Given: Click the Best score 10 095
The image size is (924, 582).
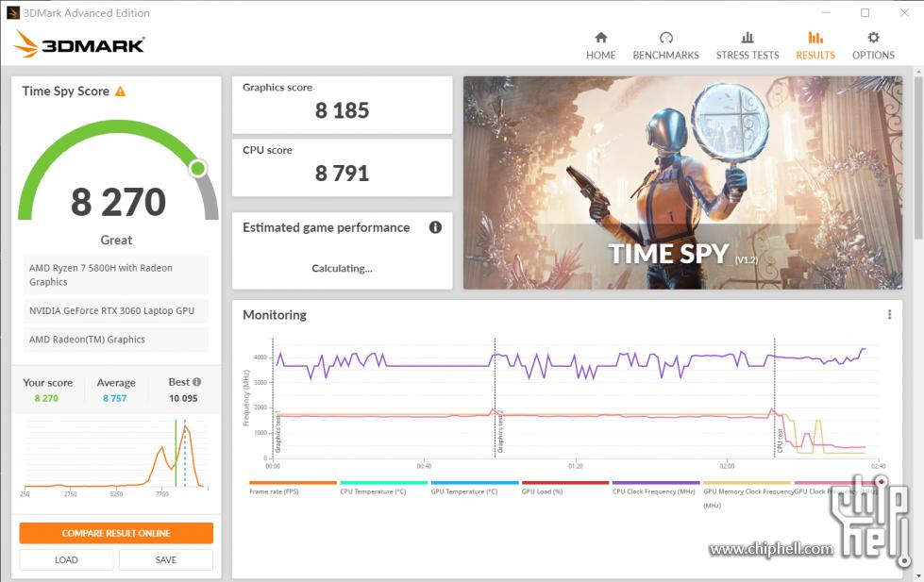Looking at the screenshot, I should 183,398.
